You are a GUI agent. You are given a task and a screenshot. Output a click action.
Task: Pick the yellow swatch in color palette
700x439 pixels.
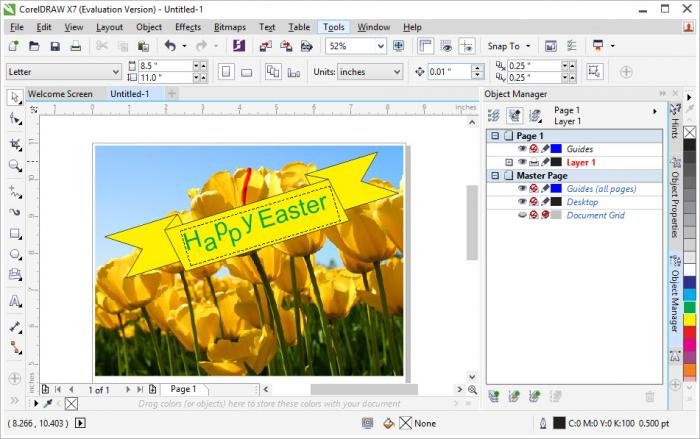point(690,319)
